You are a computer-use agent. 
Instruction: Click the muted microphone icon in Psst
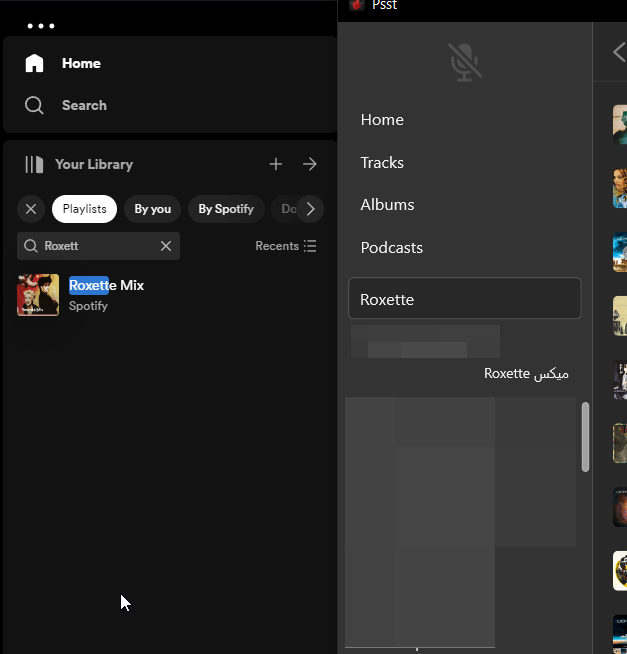[x=465, y=62]
